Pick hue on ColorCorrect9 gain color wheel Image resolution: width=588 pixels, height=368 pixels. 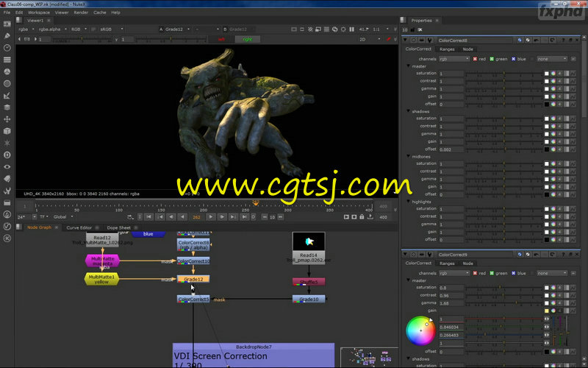tap(420, 330)
